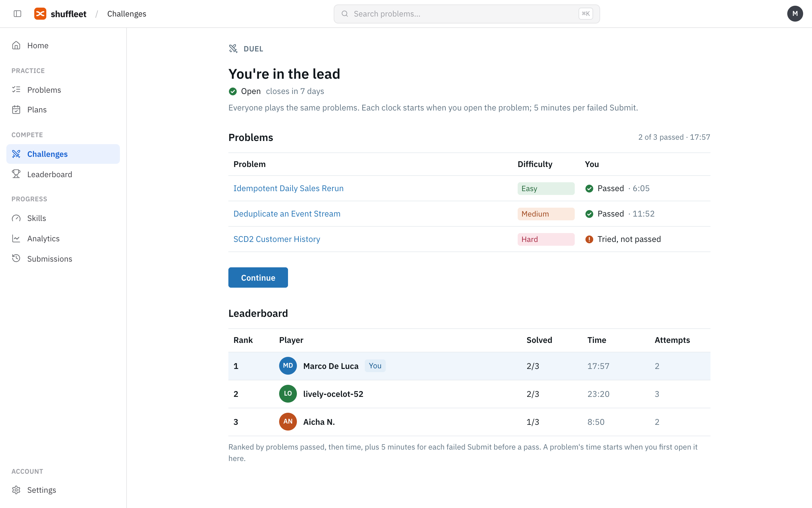Screen dimensions: 812x508
Task: Click the Analytics chart icon
Action: [16, 238]
